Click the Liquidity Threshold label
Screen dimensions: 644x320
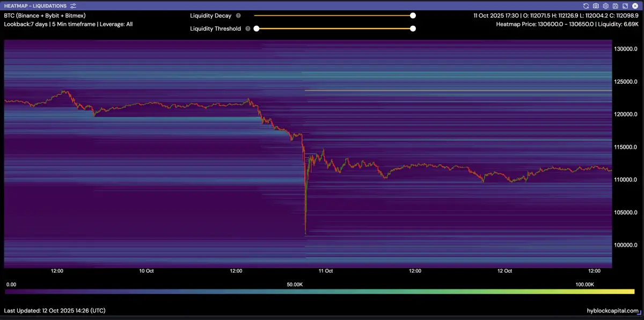click(216, 28)
